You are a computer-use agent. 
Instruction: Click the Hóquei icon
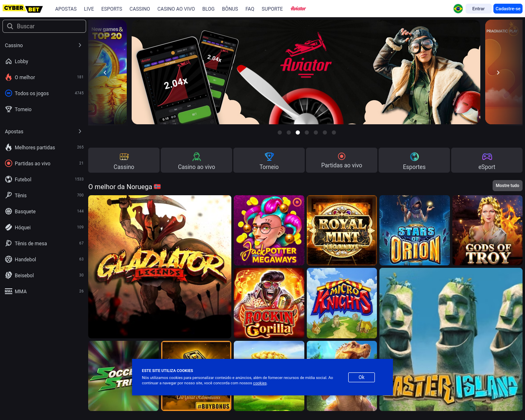point(9,228)
